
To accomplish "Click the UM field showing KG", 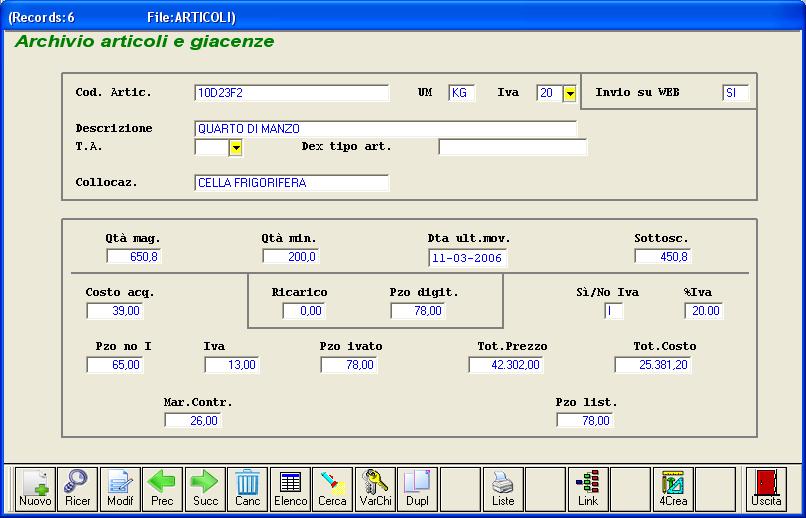I will click(x=462, y=93).
